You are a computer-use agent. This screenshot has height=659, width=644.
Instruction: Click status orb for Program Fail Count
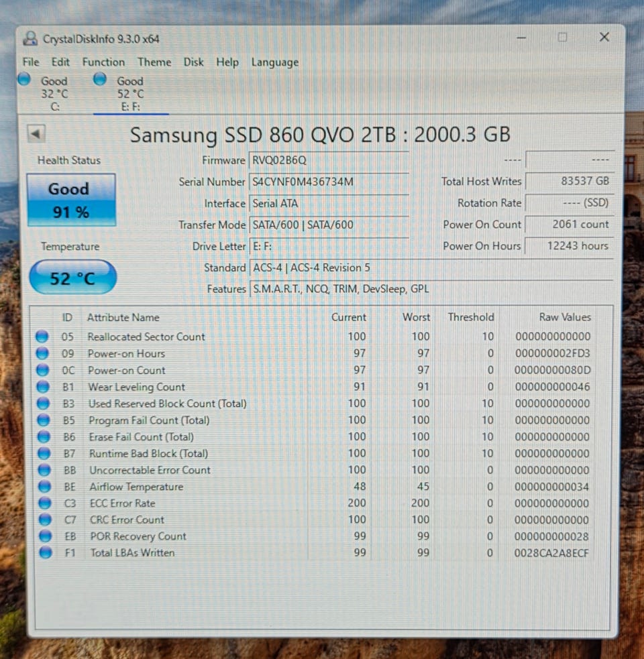pyautogui.click(x=44, y=420)
